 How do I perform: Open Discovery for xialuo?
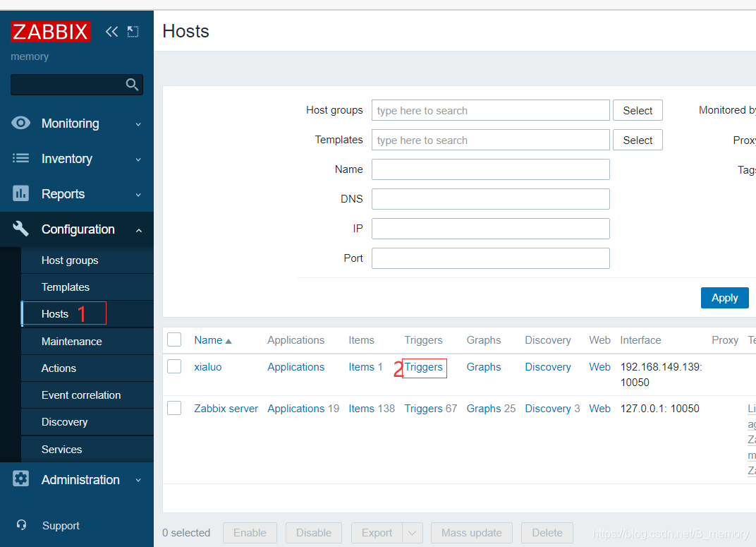pyautogui.click(x=548, y=367)
